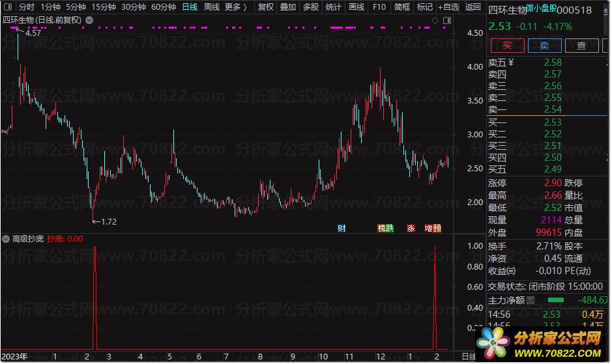Switch to 60分钟 period
Viewport: 612px width, 364px height.
pyautogui.click(x=164, y=7)
